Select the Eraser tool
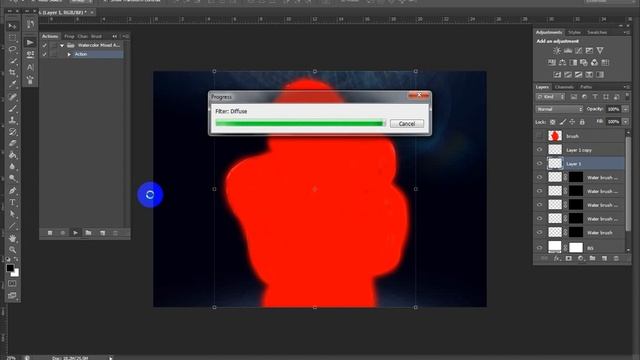The width and height of the screenshot is (640, 360). coord(12,144)
